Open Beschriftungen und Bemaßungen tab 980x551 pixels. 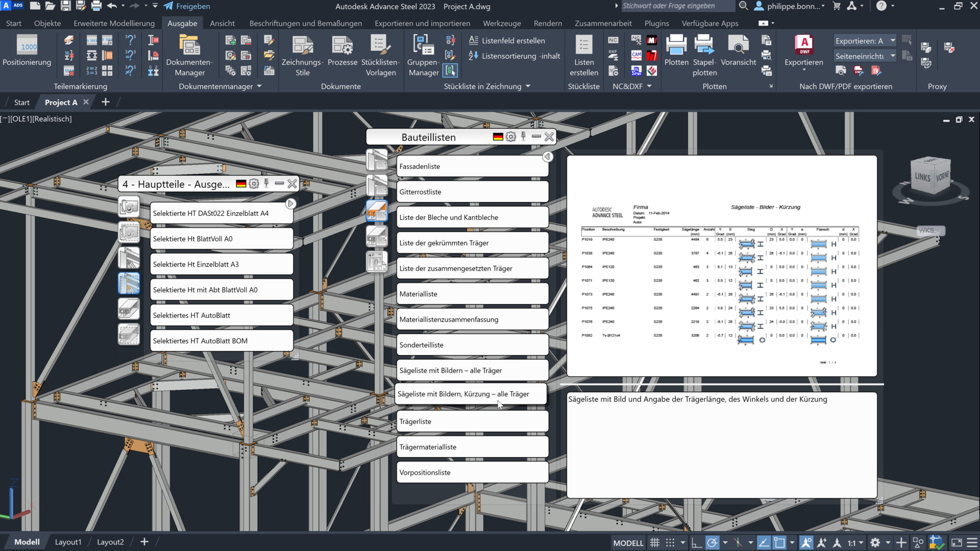[x=306, y=23]
